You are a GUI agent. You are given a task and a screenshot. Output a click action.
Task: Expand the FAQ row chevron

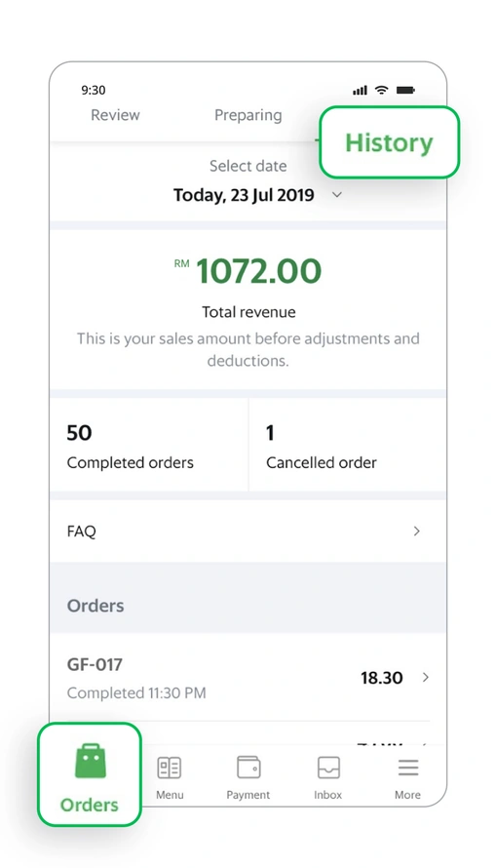(x=416, y=531)
